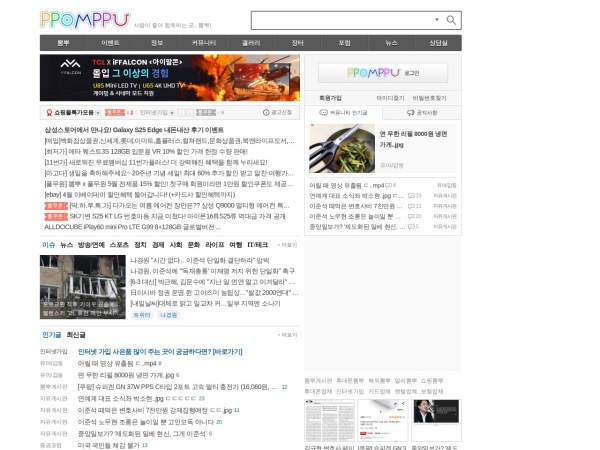Select the 커뮤니티 인기글 tab
600x450 pixels.
[x=343, y=112]
